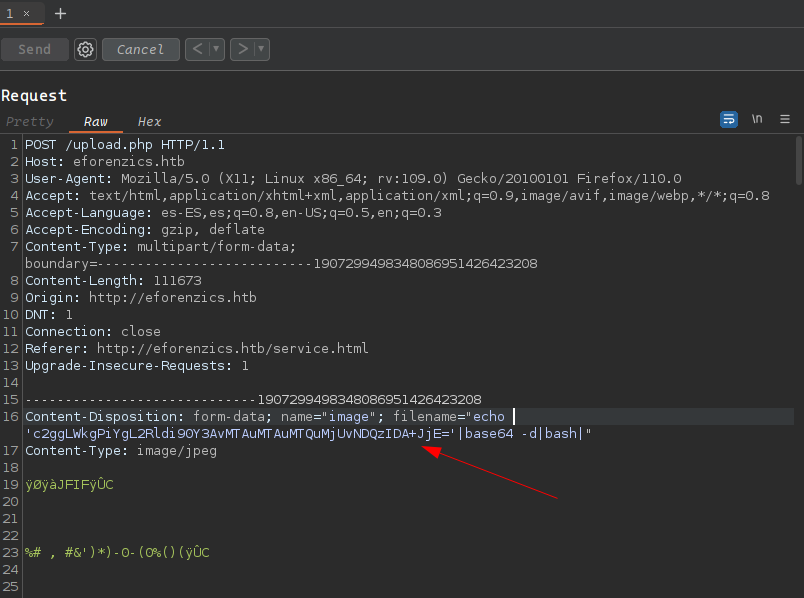
Task: Click the "Accept-Encoding: gzip, deflate" line
Action: pyautogui.click(x=145, y=229)
